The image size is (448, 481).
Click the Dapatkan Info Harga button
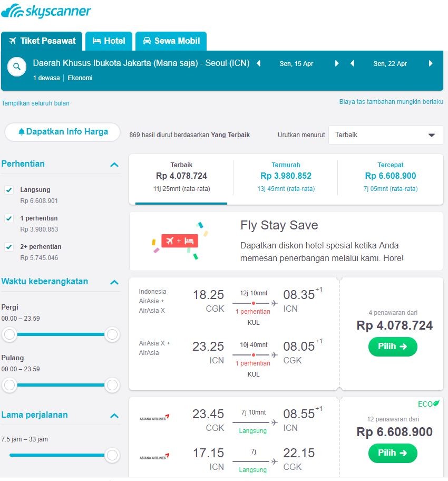[62, 132]
